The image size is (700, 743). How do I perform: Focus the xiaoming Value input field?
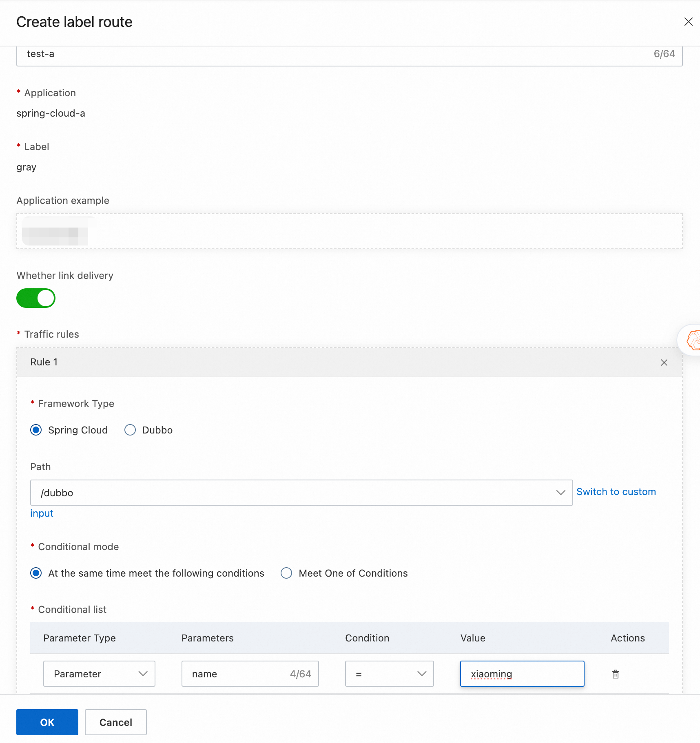tap(522, 674)
